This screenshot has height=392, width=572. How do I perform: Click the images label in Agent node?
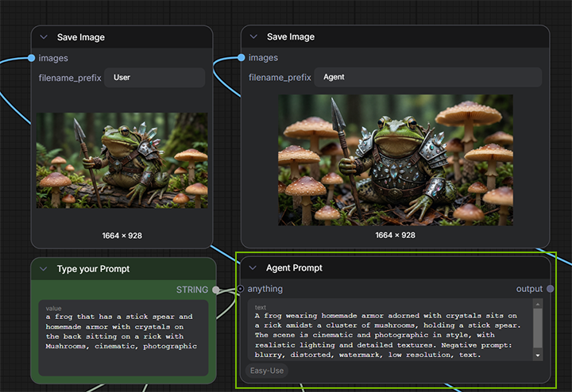[x=263, y=58]
